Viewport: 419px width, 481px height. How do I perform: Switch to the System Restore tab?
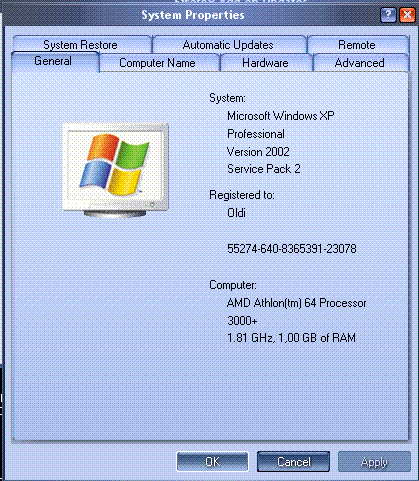pyautogui.click(x=81, y=44)
